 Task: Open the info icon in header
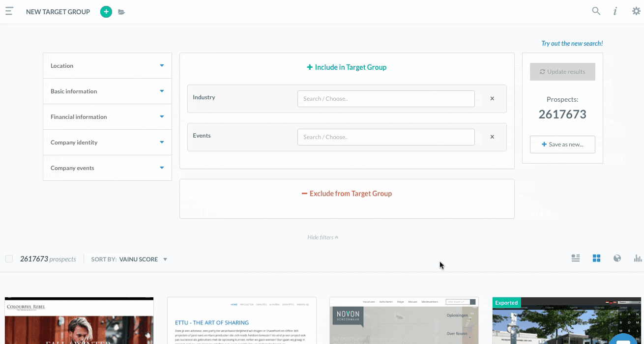click(615, 11)
